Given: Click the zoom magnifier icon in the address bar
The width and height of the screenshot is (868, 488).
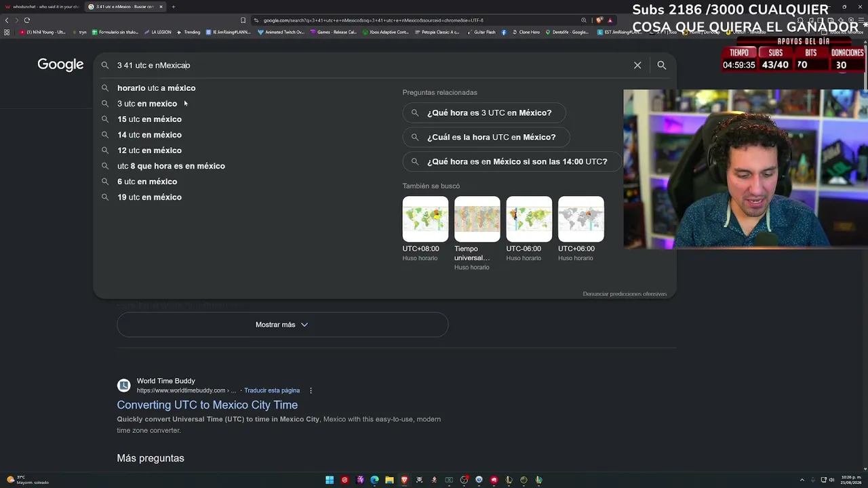Looking at the screenshot, I should (x=583, y=20).
